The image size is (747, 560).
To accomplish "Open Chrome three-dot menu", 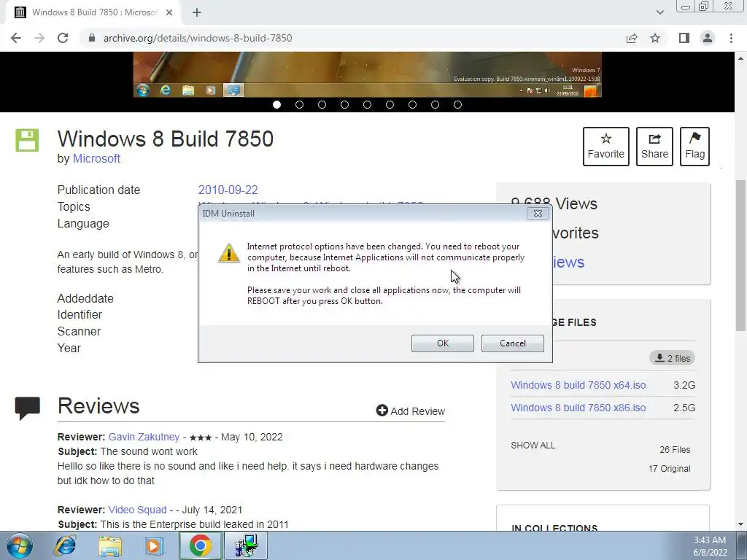I will [731, 38].
